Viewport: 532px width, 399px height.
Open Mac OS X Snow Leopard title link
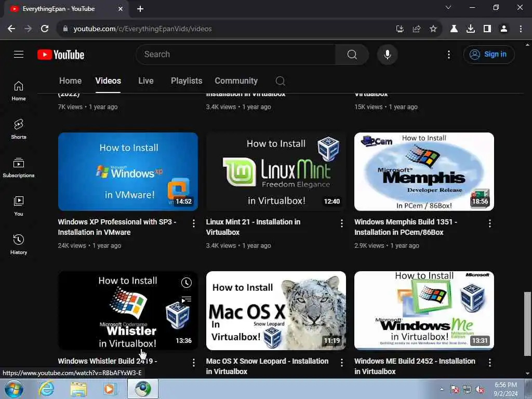pyautogui.click(x=267, y=366)
